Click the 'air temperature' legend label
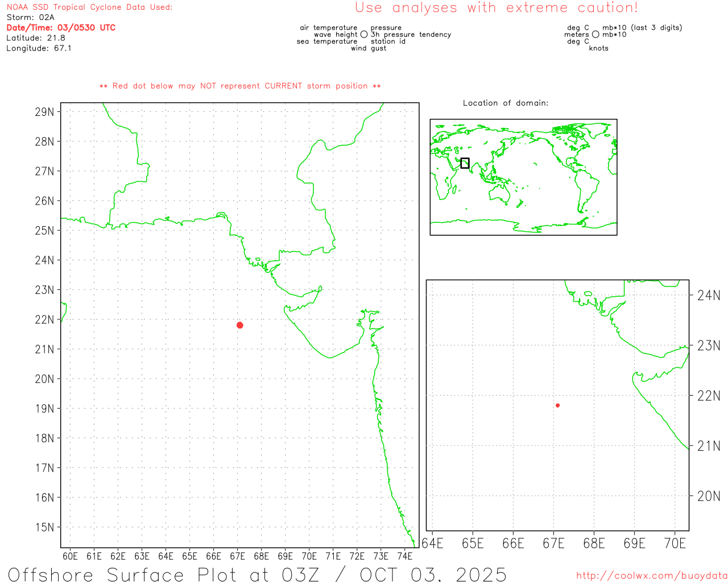 point(329,28)
